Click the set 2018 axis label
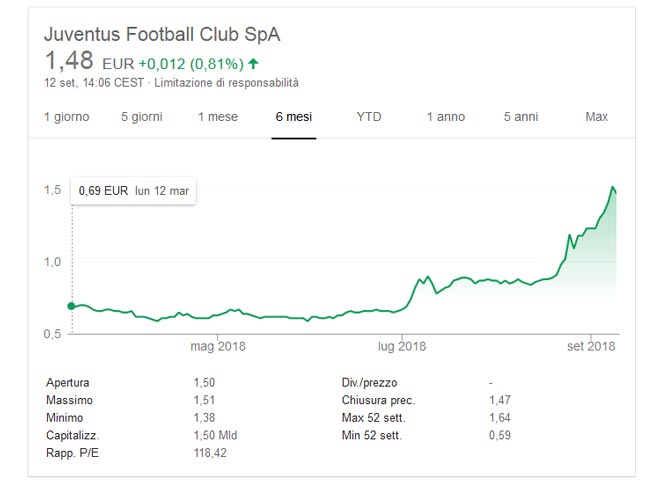This screenshot has width=660, height=482. [x=590, y=347]
